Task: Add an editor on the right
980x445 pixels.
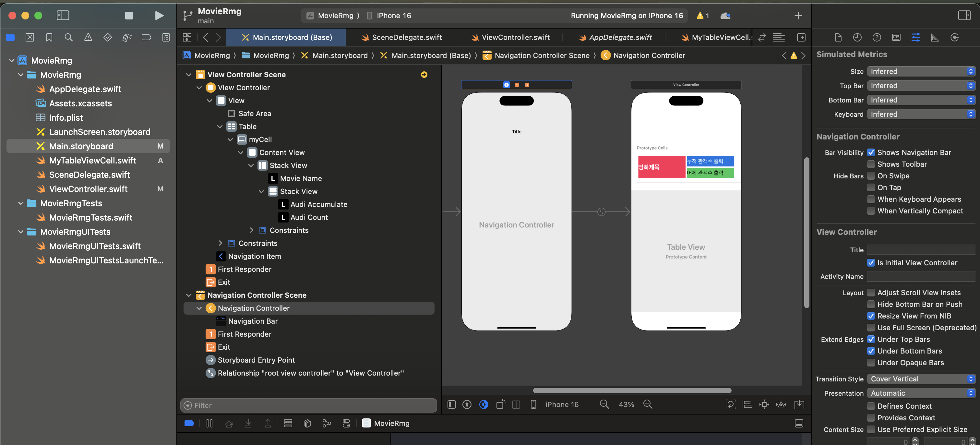Action: [x=801, y=37]
